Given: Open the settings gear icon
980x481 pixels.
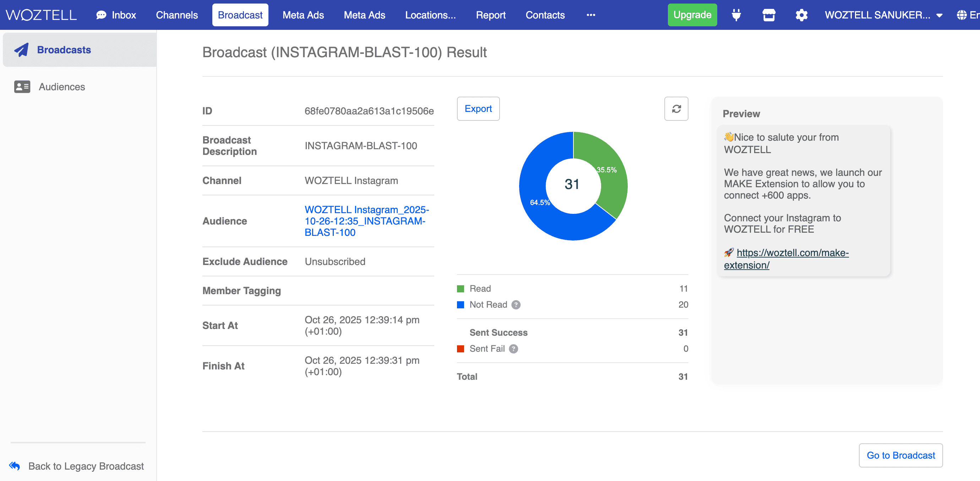Looking at the screenshot, I should click(x=801, y=15).
